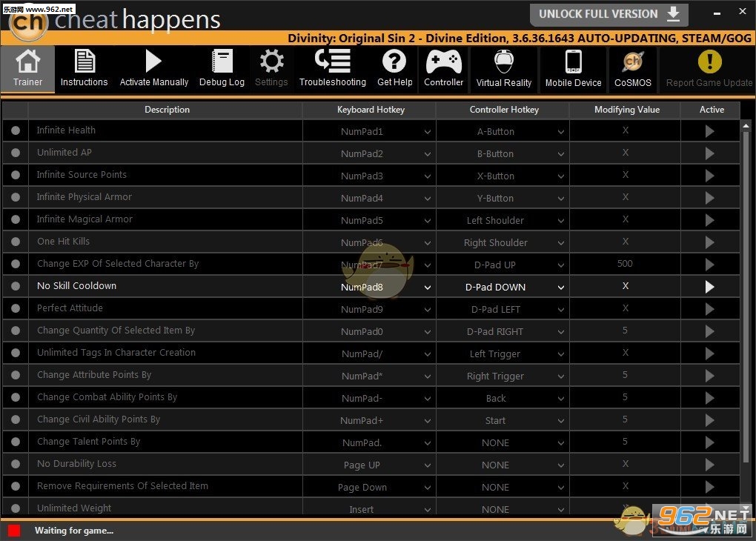The height and width of the screenshot is (541, 756).
Task: Switch to the Trainer tab
Action: point(27,68)
